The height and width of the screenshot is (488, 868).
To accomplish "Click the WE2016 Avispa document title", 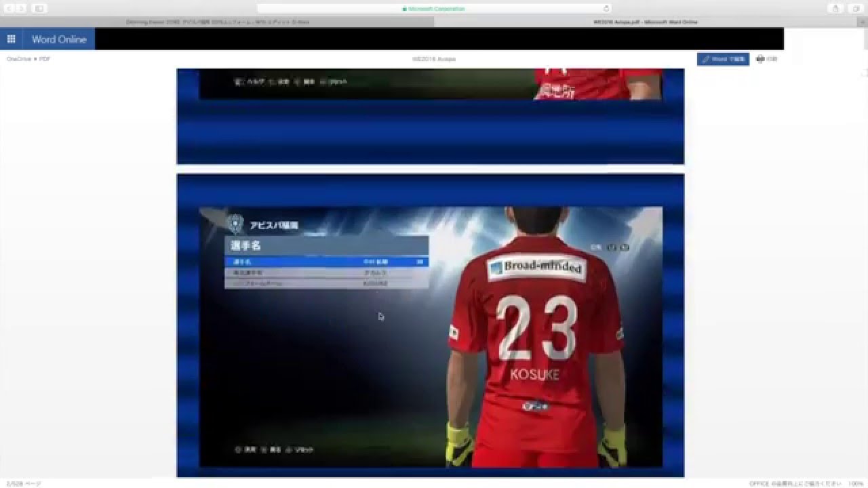I will [x=434, y=59].
